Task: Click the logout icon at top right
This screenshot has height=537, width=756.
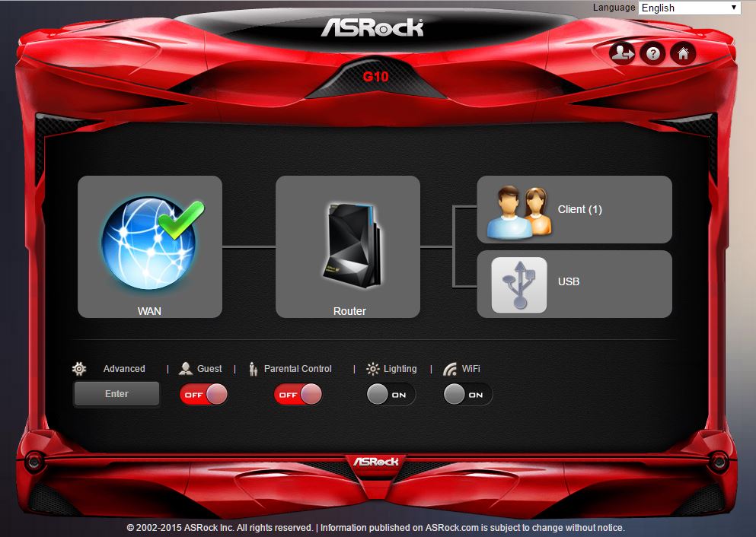Action: 622,53
